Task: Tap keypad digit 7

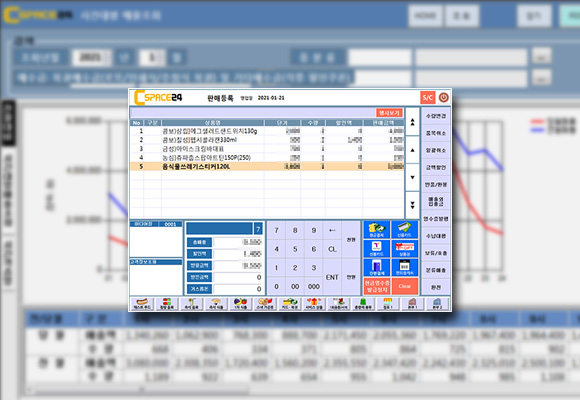Action: coord(276,230)
